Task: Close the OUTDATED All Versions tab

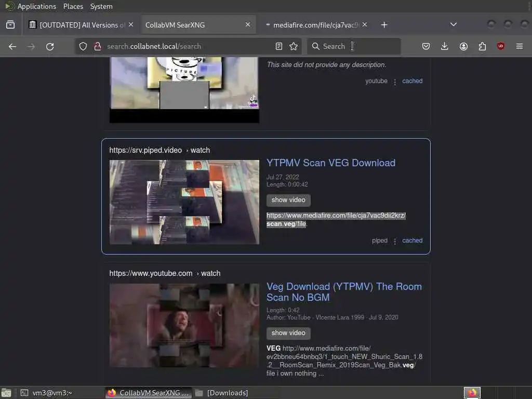Action: coord(130,25)
